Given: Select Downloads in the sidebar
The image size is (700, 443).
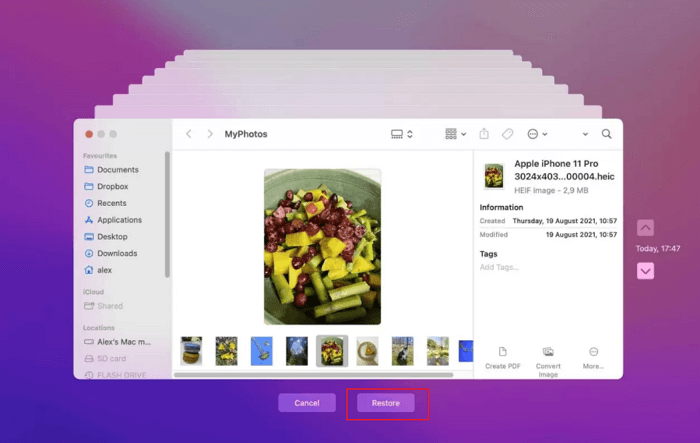Looking at the screenshot, I should [x=117, y=254].
